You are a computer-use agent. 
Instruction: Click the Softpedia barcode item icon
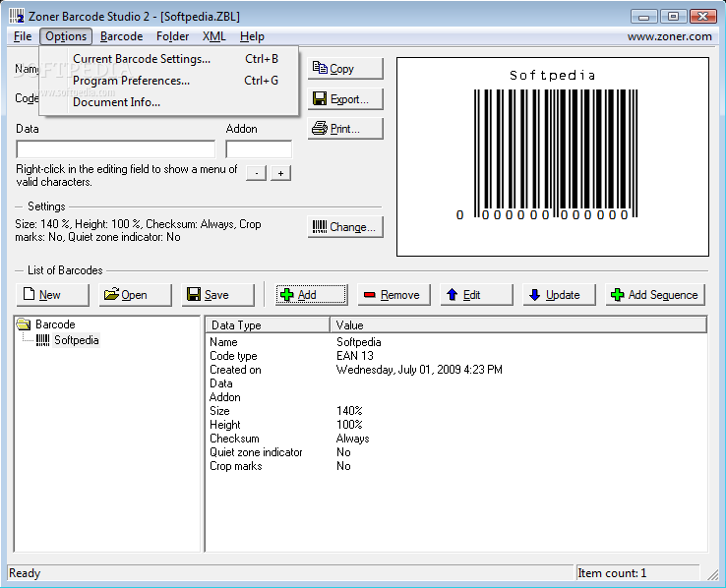click(x=42, y=340)
